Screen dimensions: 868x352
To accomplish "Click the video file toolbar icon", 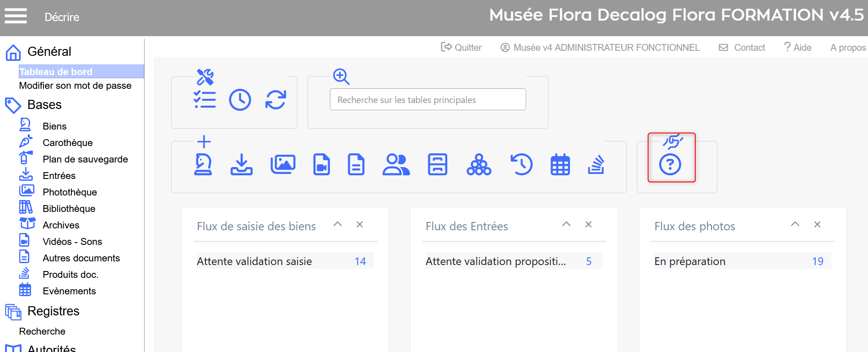I will pyautogui.click(x=322, y=165).
